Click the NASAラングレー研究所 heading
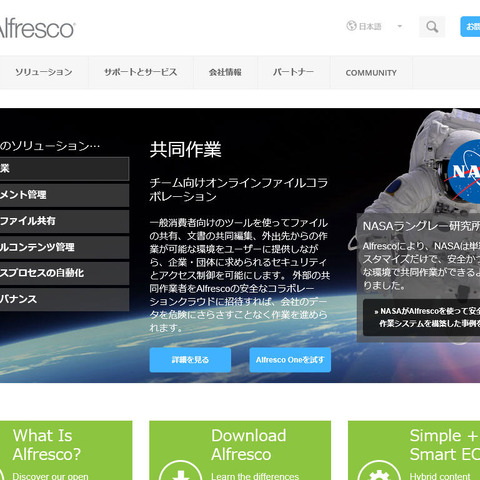Image resolution: width=480 pixels, height=480 pixels. click(421, 226)
